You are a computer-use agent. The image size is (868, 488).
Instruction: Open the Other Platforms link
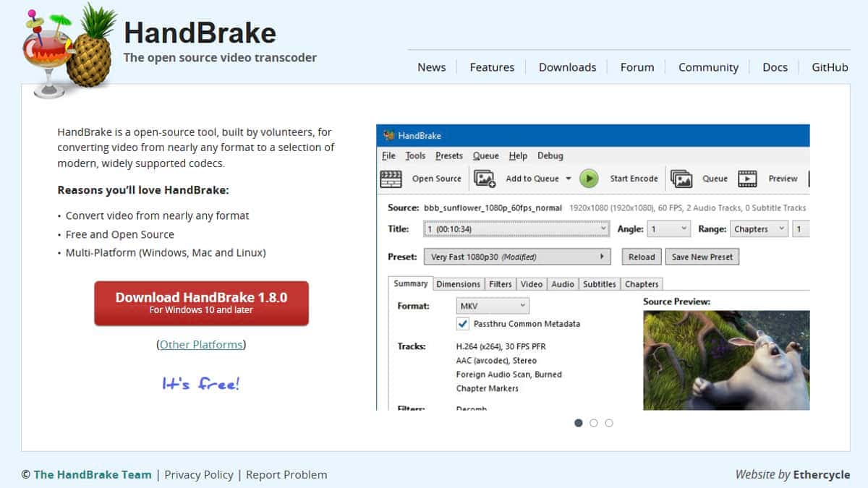200,344
